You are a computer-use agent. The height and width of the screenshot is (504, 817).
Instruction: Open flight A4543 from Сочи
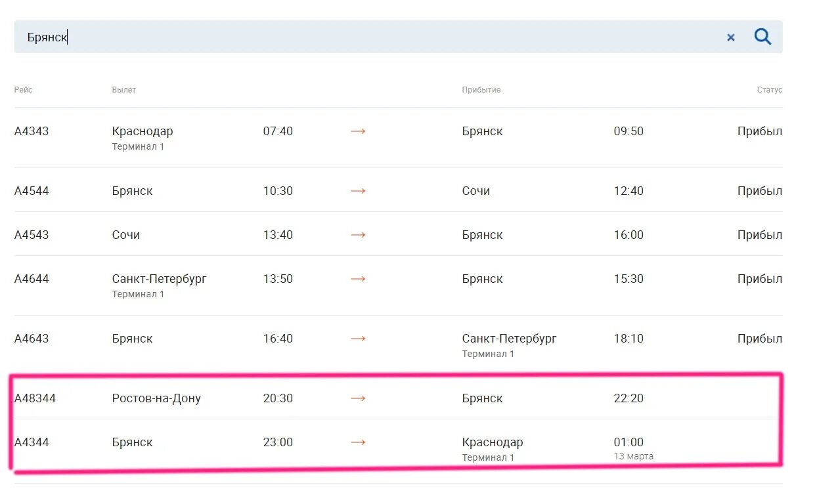coord(398,234)
